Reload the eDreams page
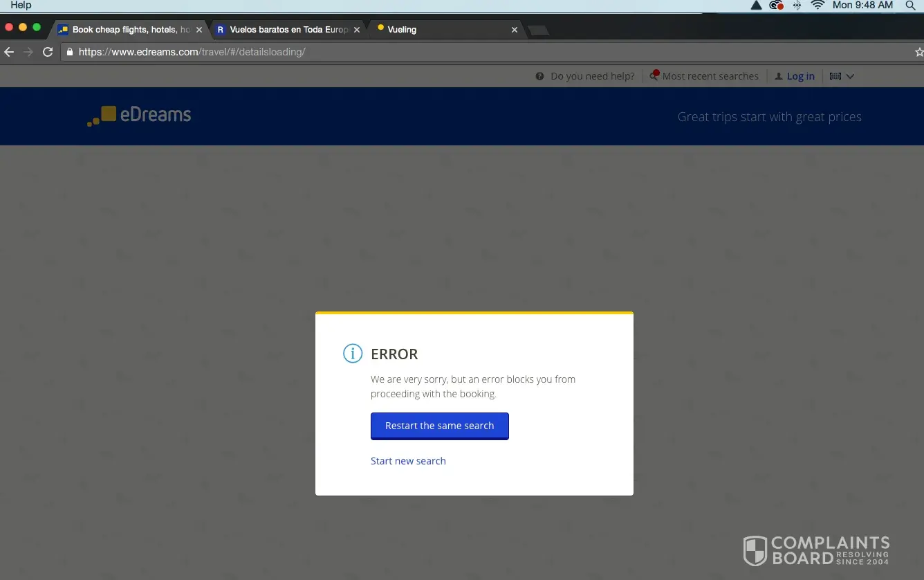Image resolution: width=924 pixels, height=580 pixels. click(x=48, y=52)
